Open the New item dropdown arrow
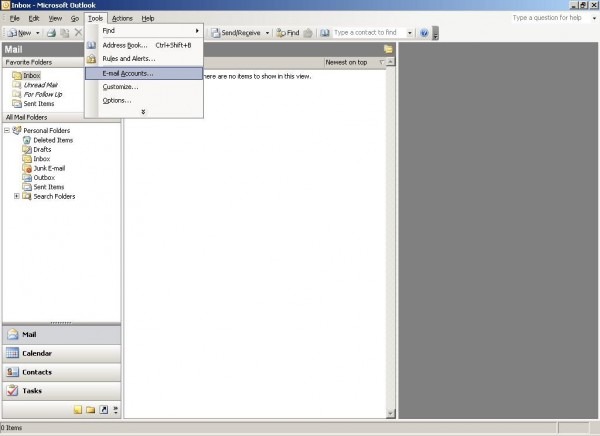This screenshot has height=436, width=600. pos(38,33)
